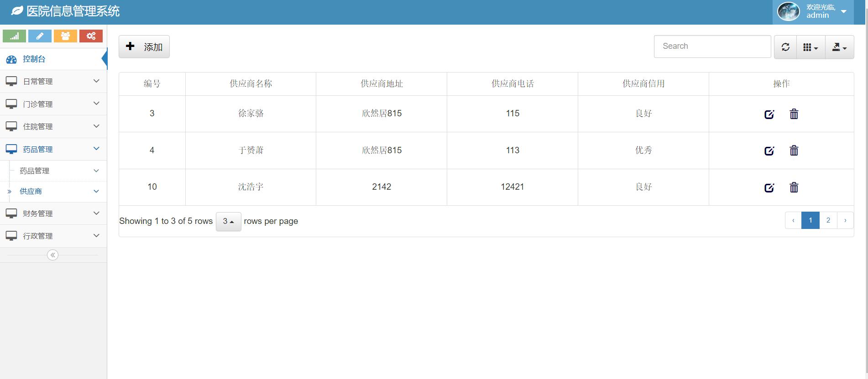Image resolution: width=868 pixels, height=379 pixels.
Task: Click the cell with name 沈浩宇
Action: click(x=251, y=187)
